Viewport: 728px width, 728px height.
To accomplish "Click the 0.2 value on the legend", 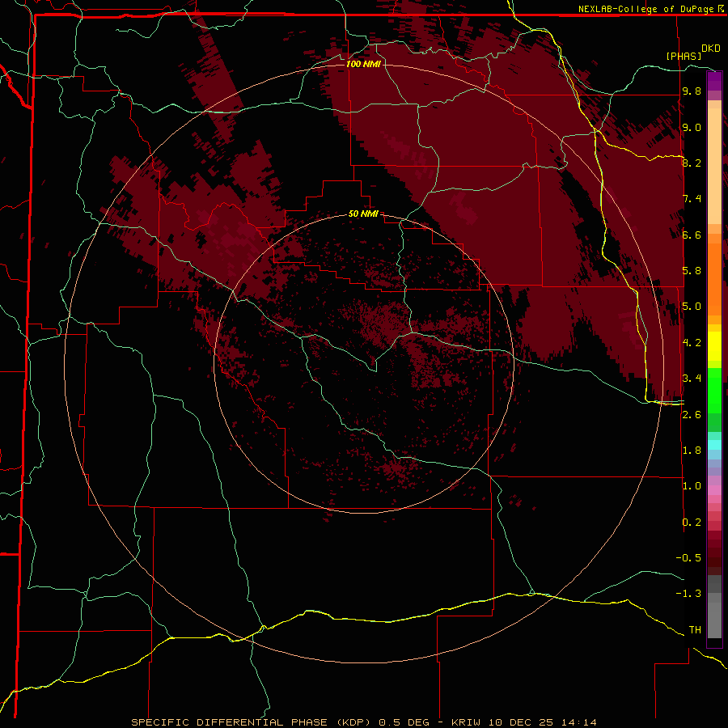I will pos(692,523).
